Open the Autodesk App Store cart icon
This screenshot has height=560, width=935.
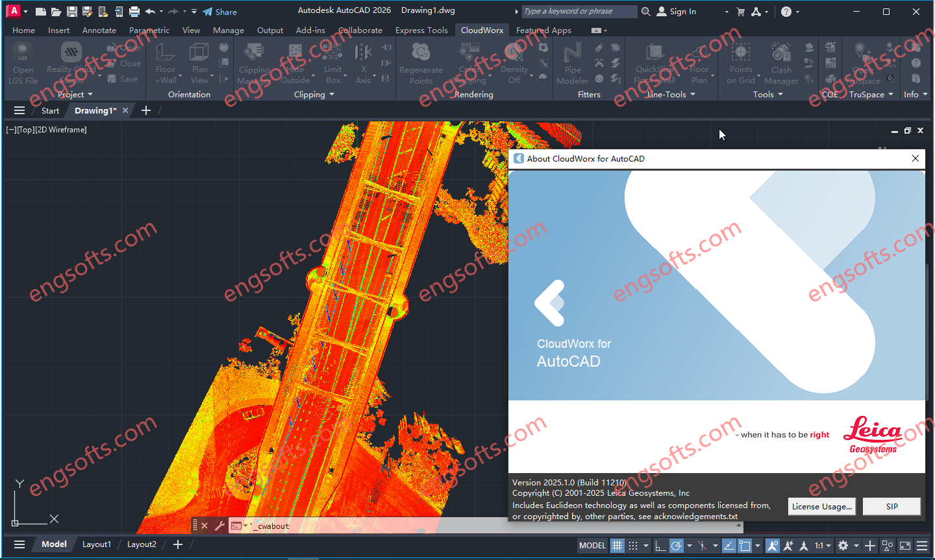741,12
